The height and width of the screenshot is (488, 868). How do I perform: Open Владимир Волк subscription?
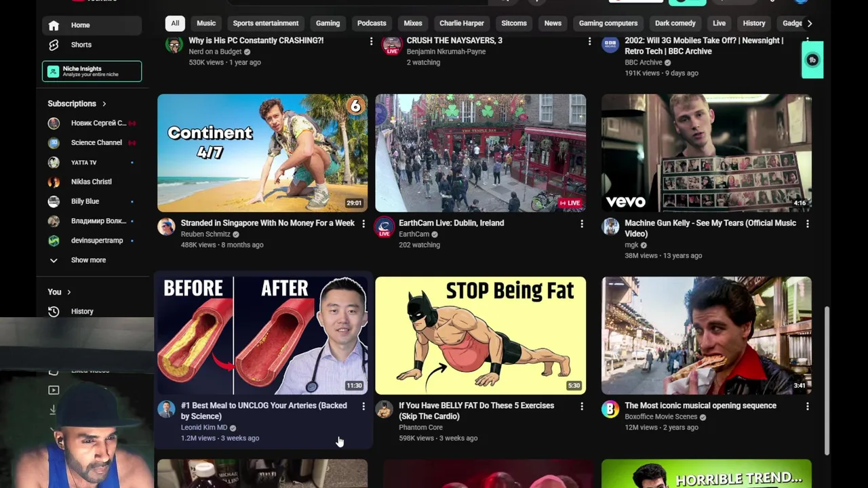tap(92, 221)
